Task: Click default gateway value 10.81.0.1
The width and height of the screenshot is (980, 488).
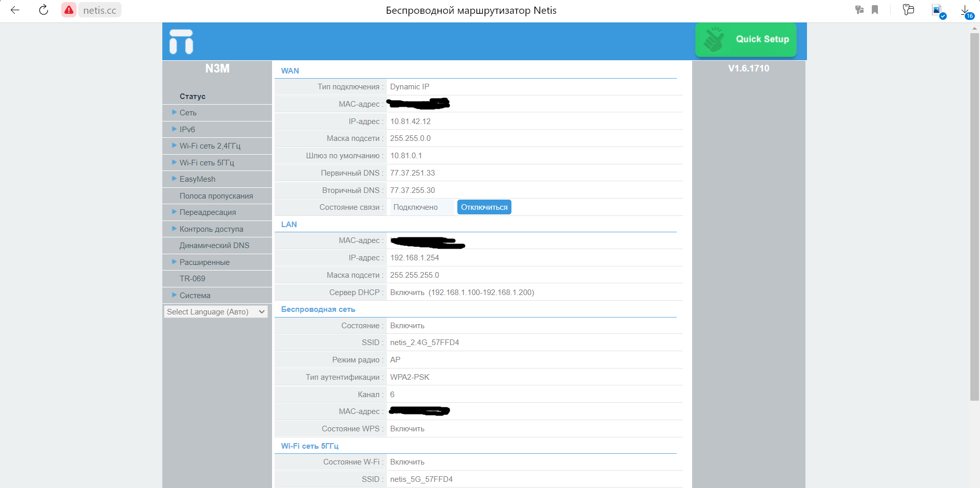Action: tap(406, 156)
